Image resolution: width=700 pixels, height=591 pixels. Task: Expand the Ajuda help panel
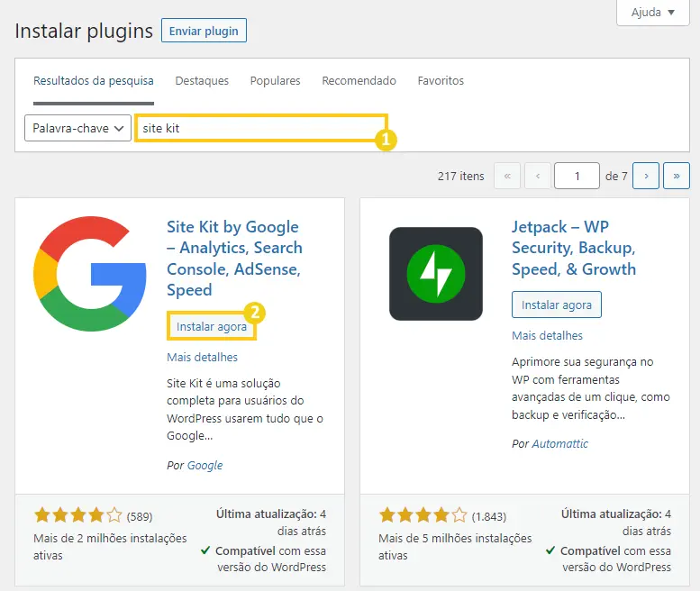[652, 13]
